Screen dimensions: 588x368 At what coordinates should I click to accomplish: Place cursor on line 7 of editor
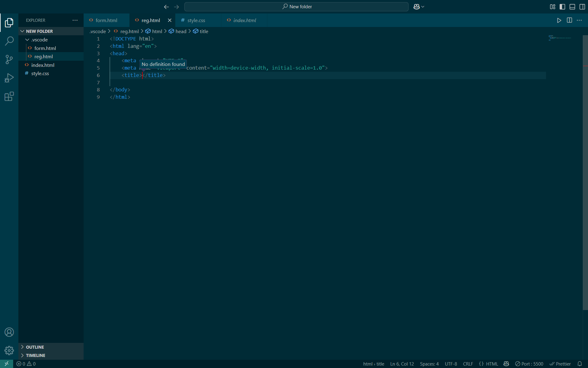[328, 82]
